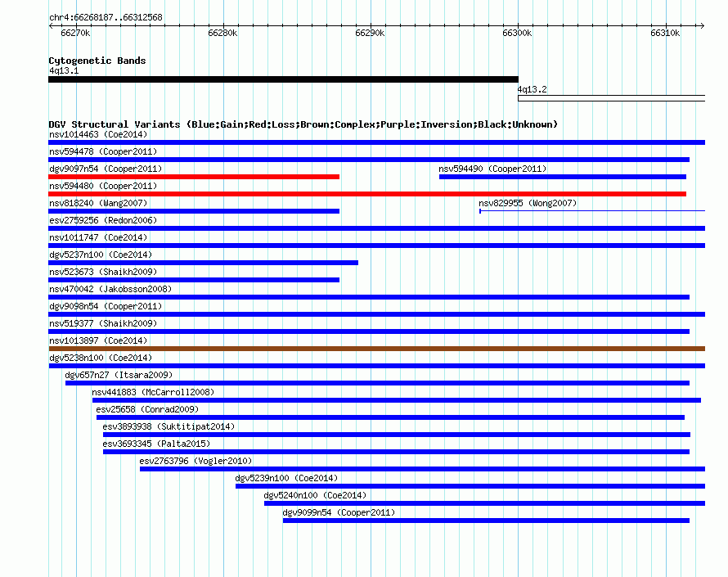Click the 66290k ruler tick label
The width and height of the screenshot is (728, 577).
click(x=370, y=33)
